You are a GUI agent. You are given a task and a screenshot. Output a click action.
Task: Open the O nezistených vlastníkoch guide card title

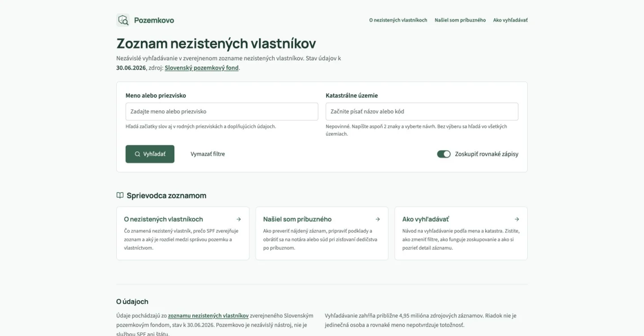click(x=163, y=219)
